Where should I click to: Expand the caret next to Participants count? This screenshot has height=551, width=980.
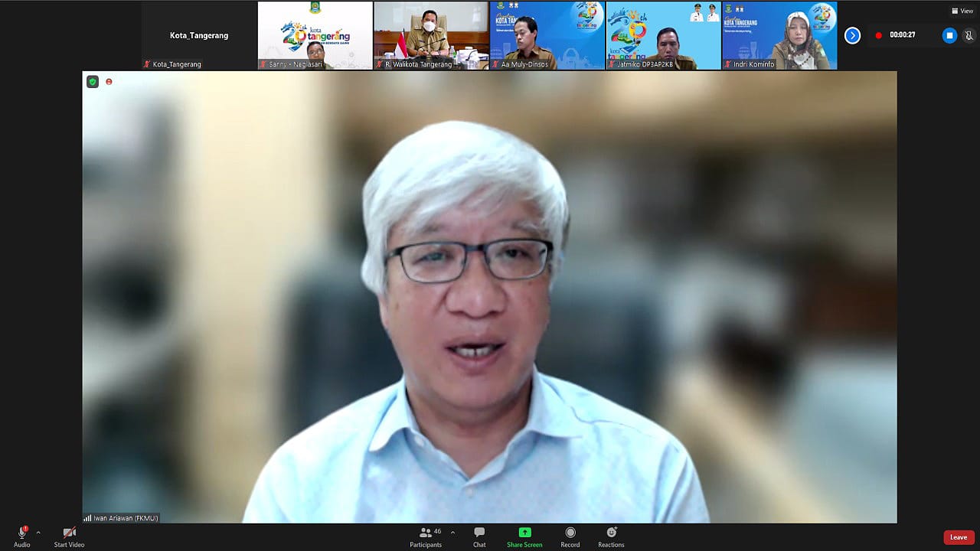452,532
